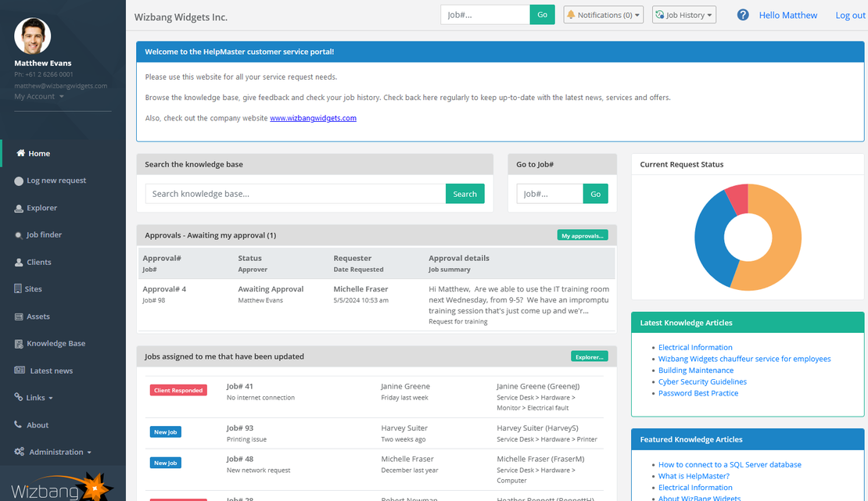This screenshot has width=868, height=501.
Task: Click the Job finder magnifier icon
Action: 19,235
